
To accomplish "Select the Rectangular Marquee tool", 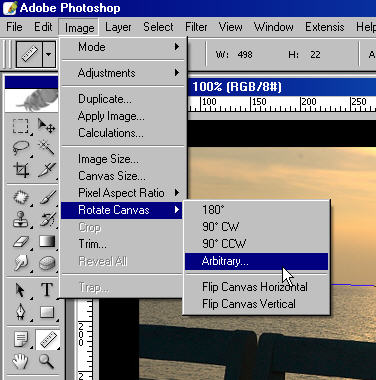I will [21, 126].
